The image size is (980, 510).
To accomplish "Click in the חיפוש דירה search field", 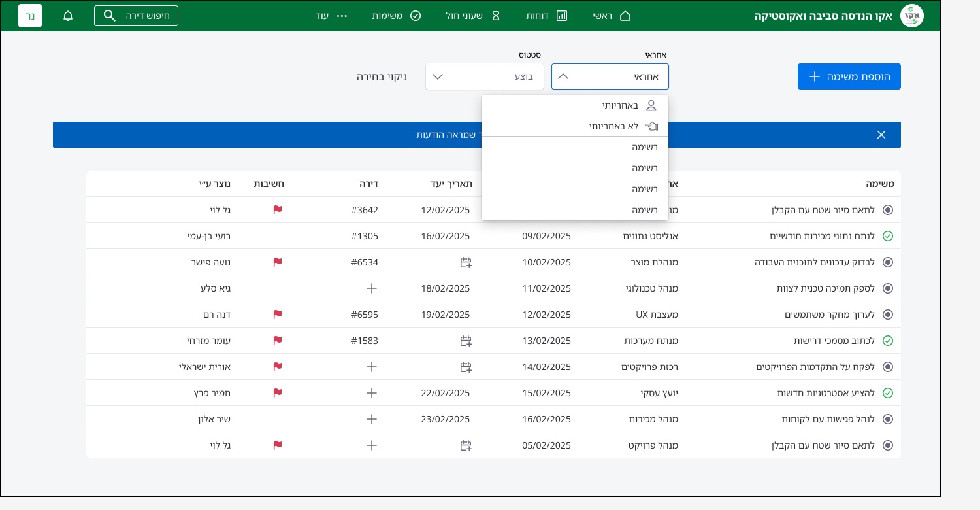I will pos(136,16).
